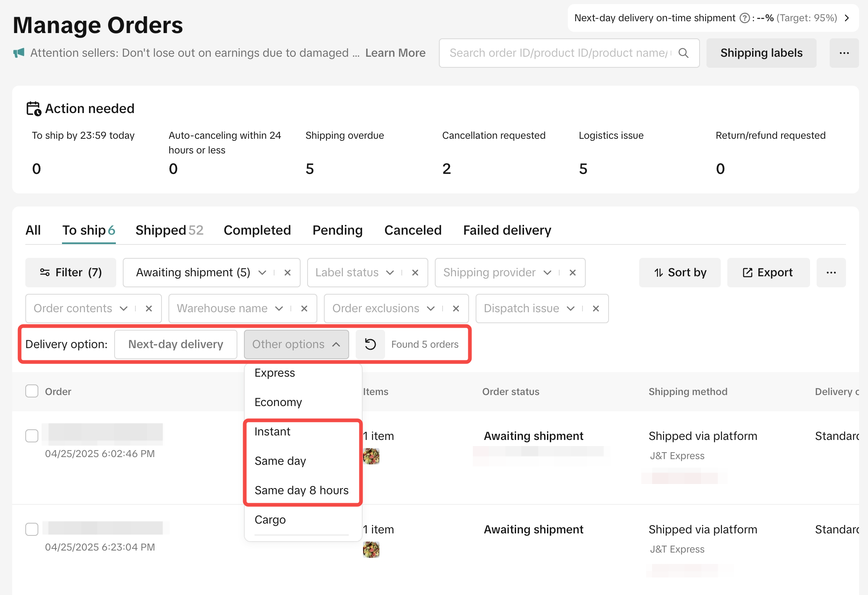The image size is (868, 595).
Task: Check the order dated 6:23:04 PM
Action: pyautogui.click(x=32, y=529)
